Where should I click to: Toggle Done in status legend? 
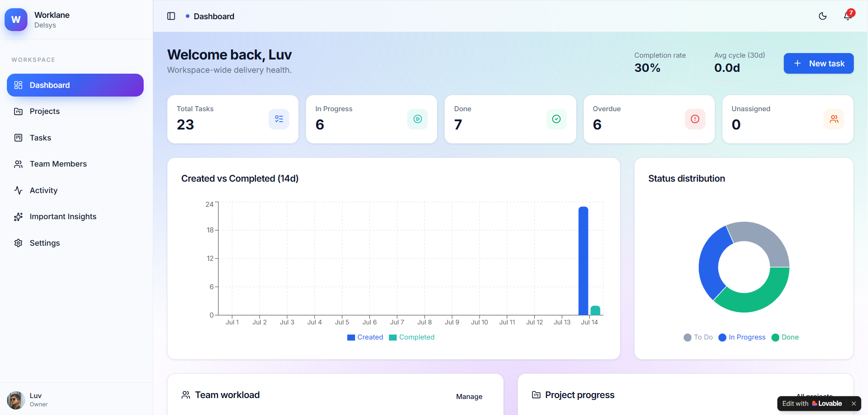(785, 337)
